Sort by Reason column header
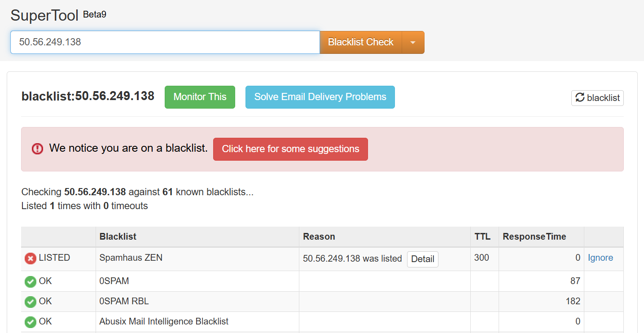 point(319,237)
